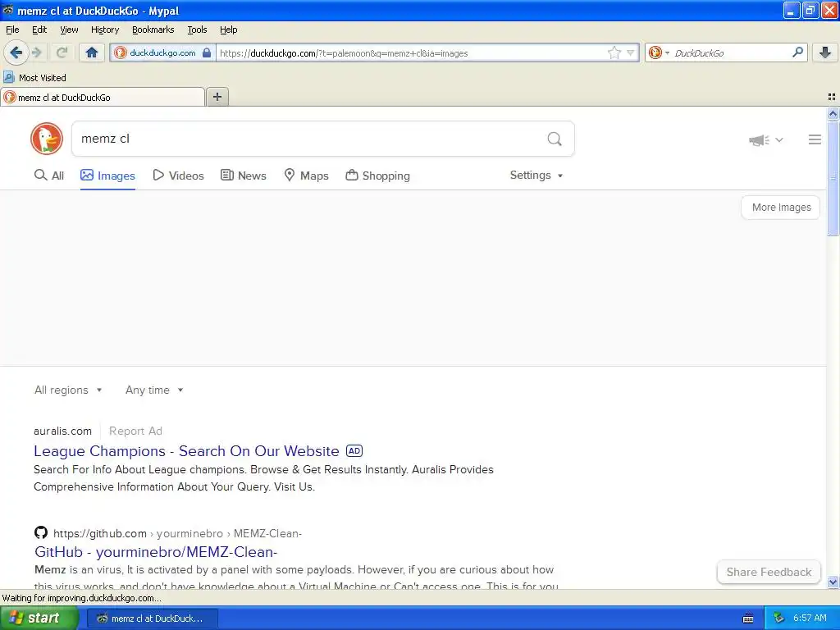Expand the chevron beside the megaphone
This screenshot has width=840, height=630.
[779, 139]
